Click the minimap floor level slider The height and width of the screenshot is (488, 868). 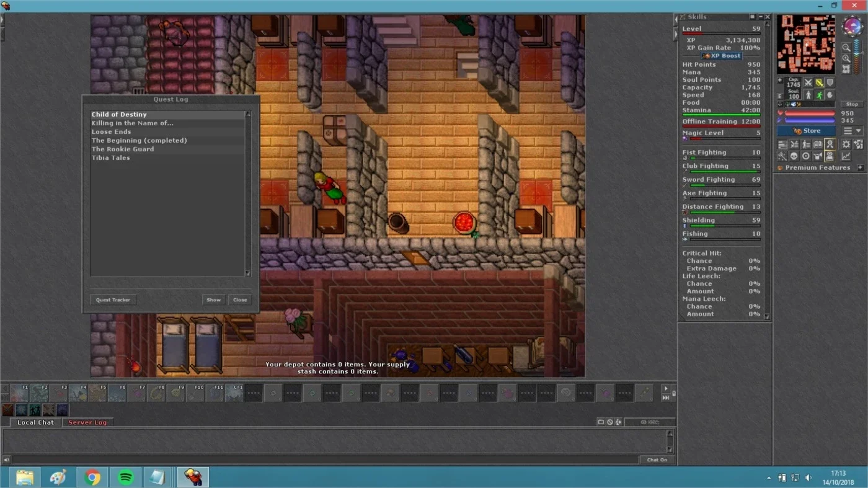coord(857,56)
